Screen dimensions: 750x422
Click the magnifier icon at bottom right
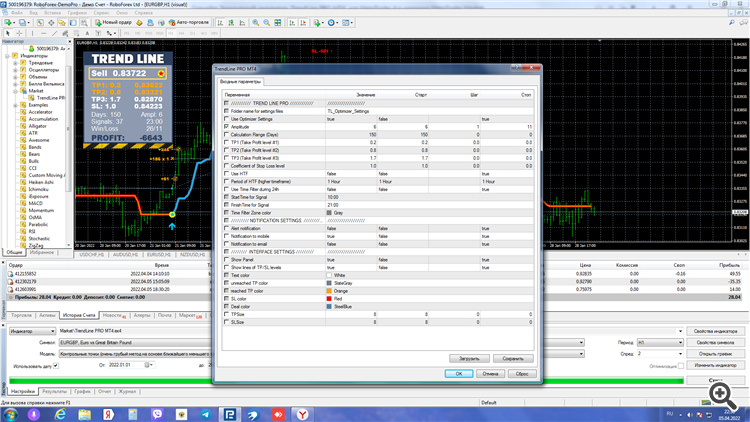[x=723, y=395]
